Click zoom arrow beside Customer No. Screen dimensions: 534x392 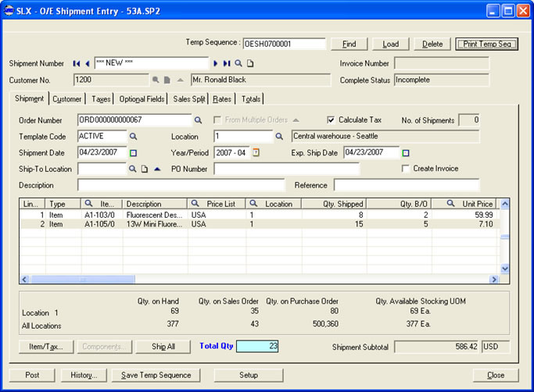click(180, 80)
